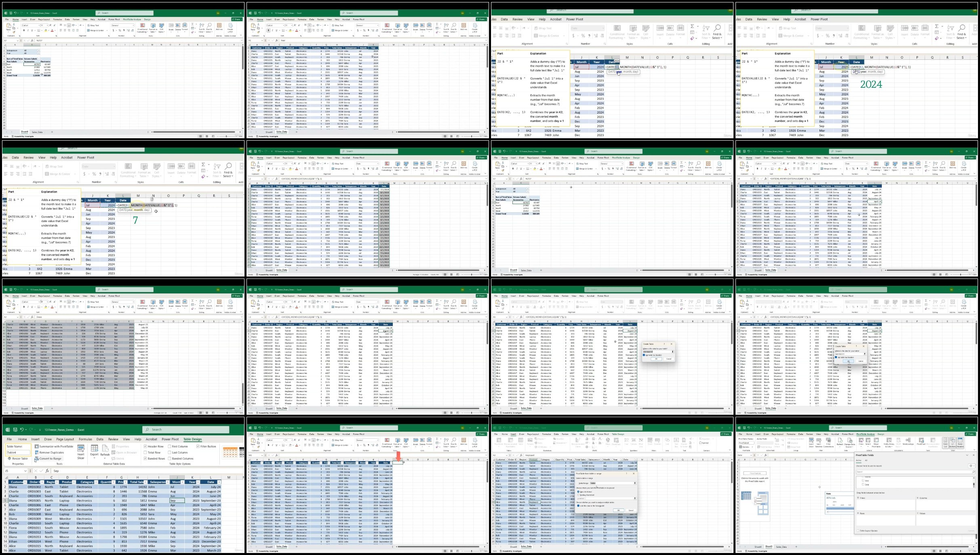Choose the orange table style swatch
The height and width of the screenshot is (555, 980).
point(230,452)
